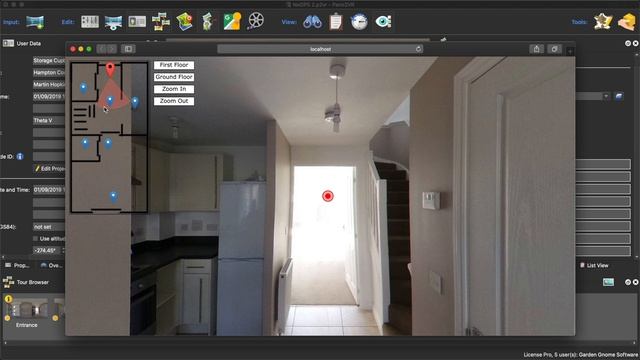Click the browser share icon
Viewport: 640px width, 360px height.
pos(536,49)
